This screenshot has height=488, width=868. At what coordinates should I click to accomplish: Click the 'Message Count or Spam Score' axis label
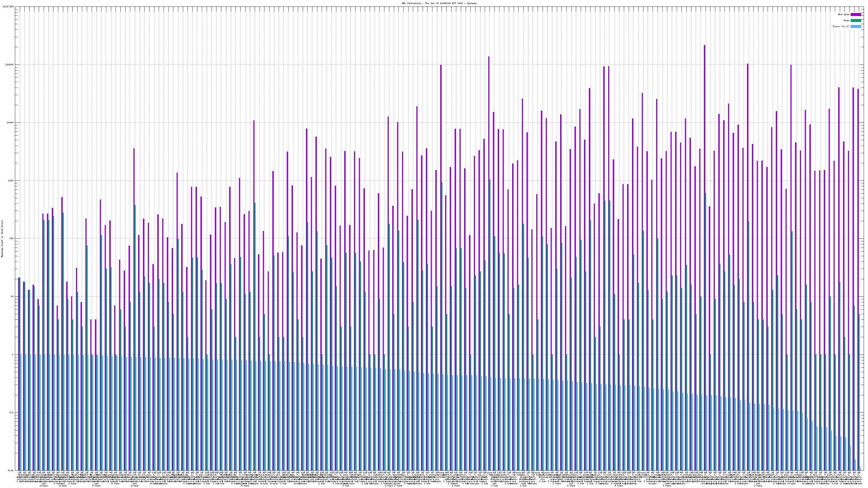(2, 239)
